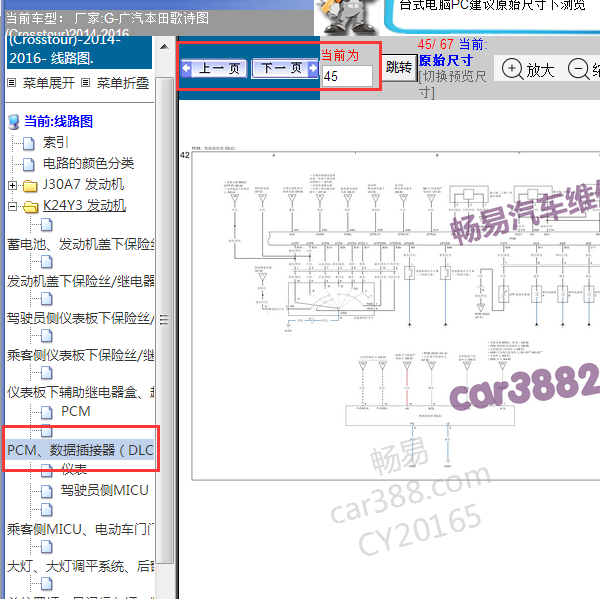
Task: Click the page icon above 蓄电池、发动机盖下保险丝
Action: (47, 225)
